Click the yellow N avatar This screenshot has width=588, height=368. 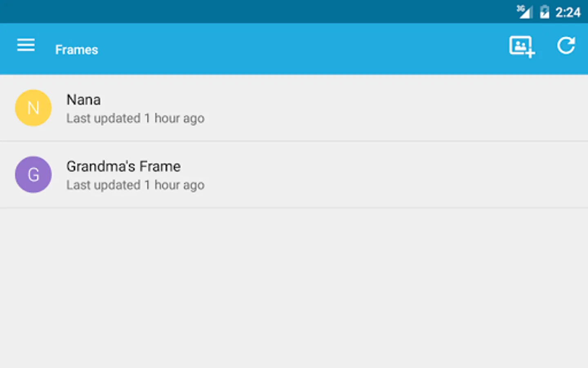pyautogui.click(x=33, y=108)
